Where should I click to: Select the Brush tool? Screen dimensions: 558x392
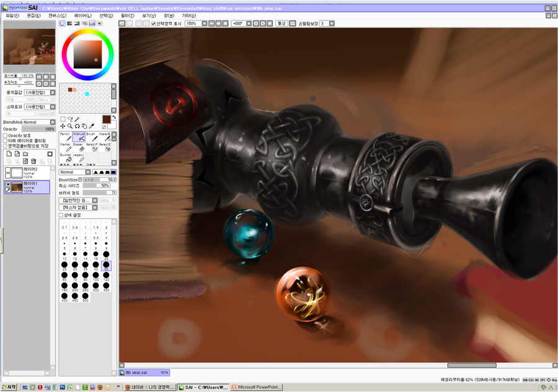pos(92,137)
